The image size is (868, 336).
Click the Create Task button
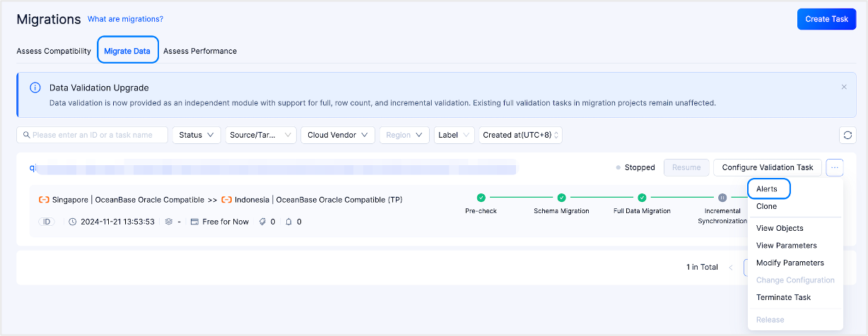coord(826,19)
